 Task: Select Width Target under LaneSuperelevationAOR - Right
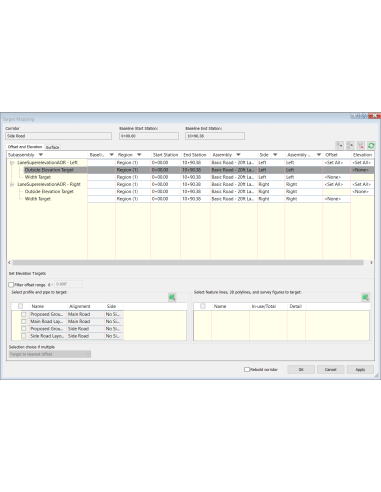pyautogui.click(x=38, y=199)
